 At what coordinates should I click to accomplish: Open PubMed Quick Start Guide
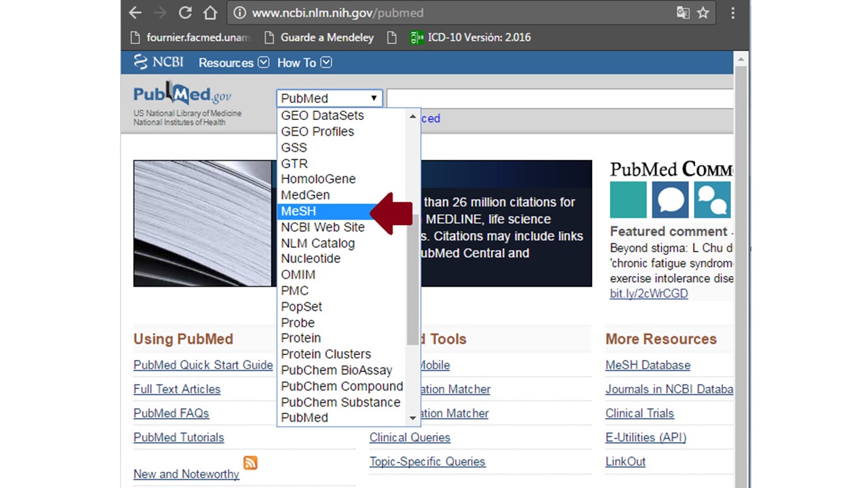point(203,365)
